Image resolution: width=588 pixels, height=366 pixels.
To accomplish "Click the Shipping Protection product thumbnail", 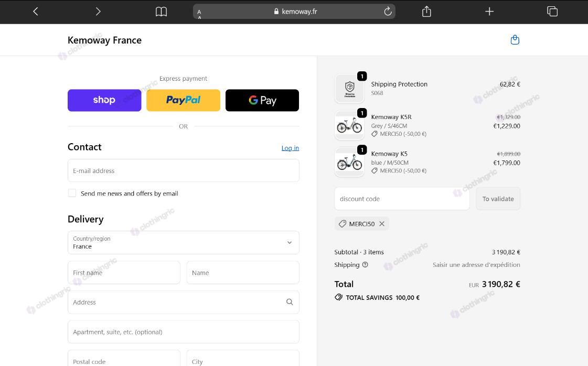I will coord(349,89).
